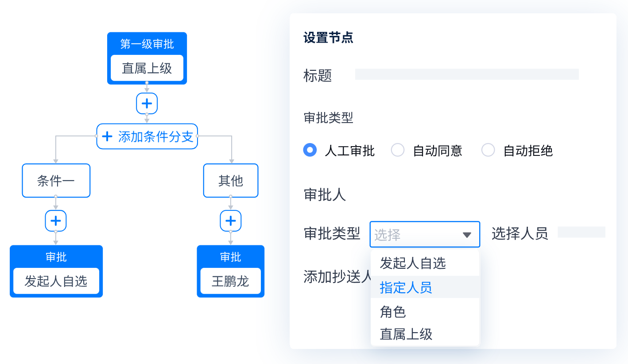628x364 pixels.
Task: Click plus icon under 条件一 branch
Action: (56, 221)
